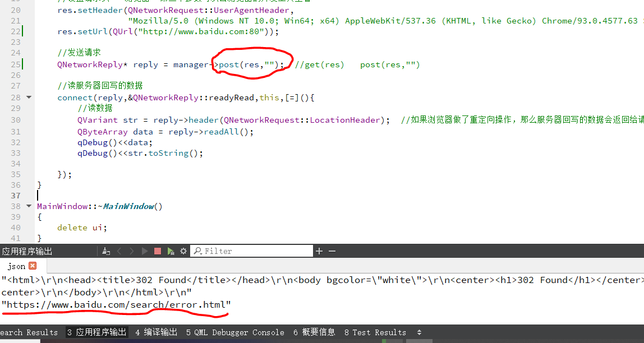Go to previous output item

tap(119, 251)
